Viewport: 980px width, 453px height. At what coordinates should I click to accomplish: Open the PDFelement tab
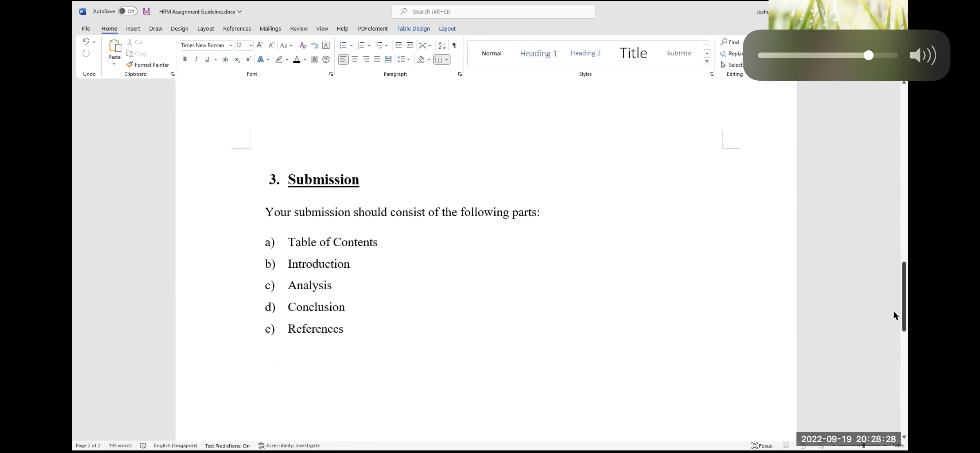[373, 28]
